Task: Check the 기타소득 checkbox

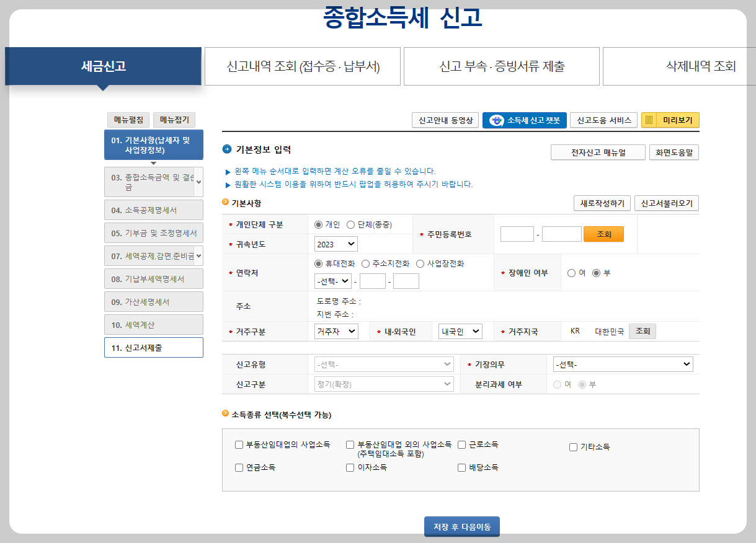Action: [x=574, y=447]
